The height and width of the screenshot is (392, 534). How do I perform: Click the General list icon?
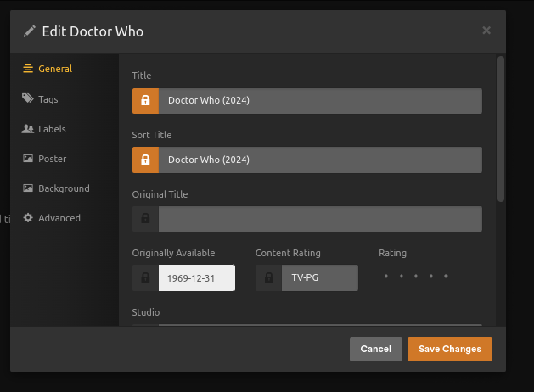(28, 69)
